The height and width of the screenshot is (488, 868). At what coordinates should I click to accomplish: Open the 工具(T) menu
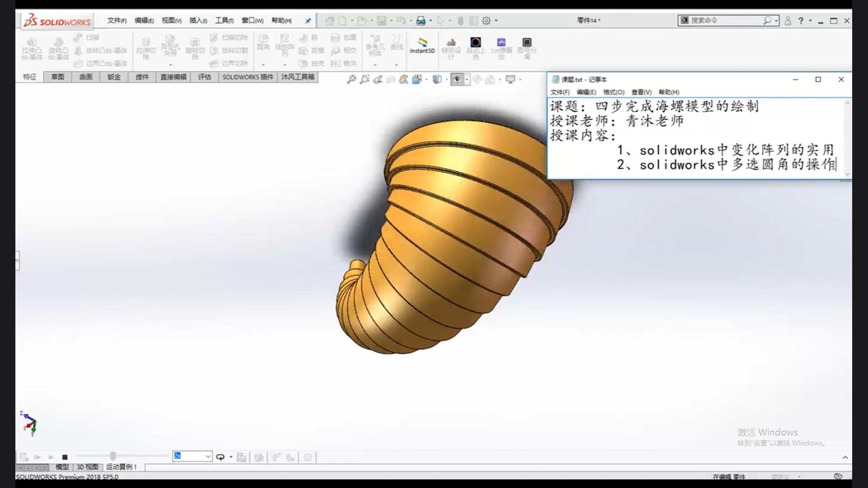point(224,21)
